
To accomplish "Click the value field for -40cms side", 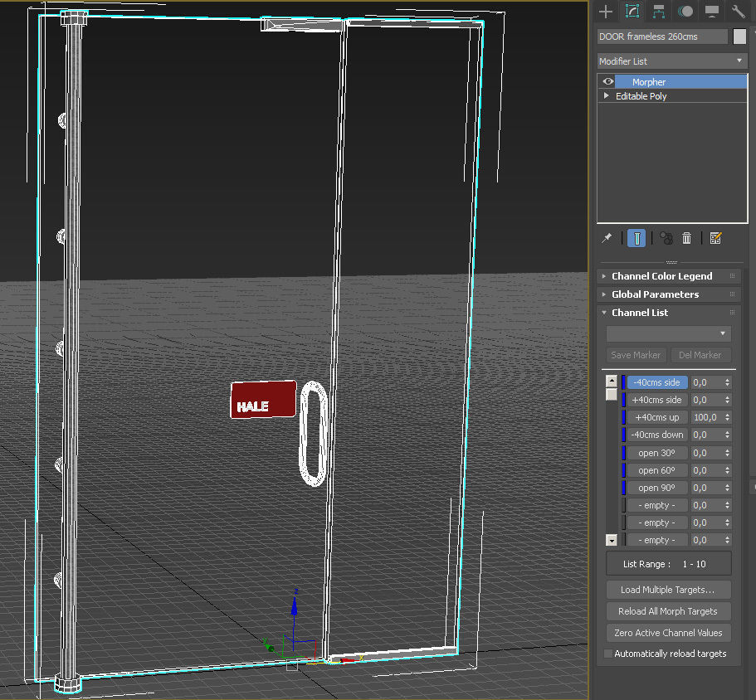I will coord(706,382).
